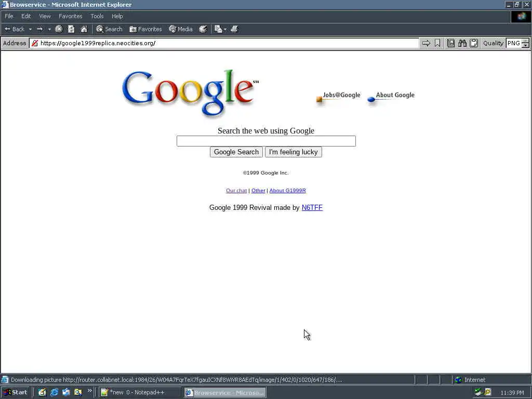This screenshot has height=399, width=532.
Task: Open the View menu
Action: [x=45, y=16]
